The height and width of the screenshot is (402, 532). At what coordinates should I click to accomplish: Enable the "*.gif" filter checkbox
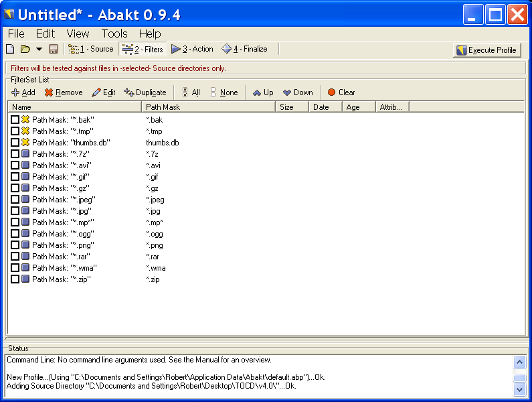[x=15, y=177]
